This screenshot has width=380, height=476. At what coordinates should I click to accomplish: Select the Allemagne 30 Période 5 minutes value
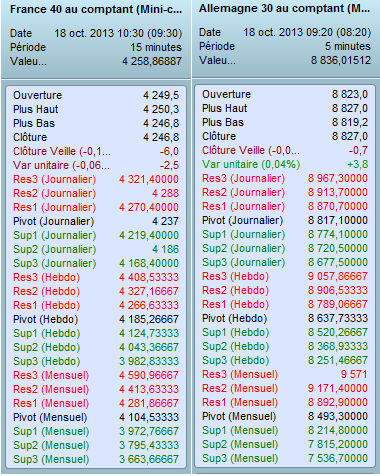(x=348, y=46)
